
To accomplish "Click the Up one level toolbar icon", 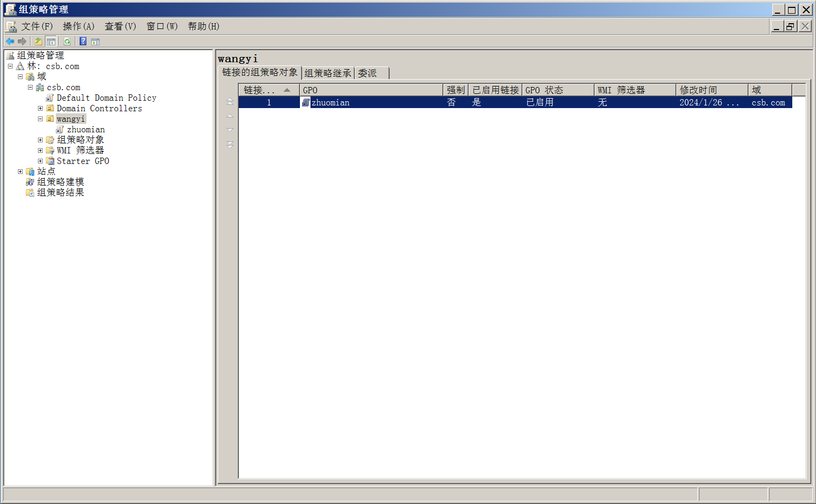I will click(38, 41).
